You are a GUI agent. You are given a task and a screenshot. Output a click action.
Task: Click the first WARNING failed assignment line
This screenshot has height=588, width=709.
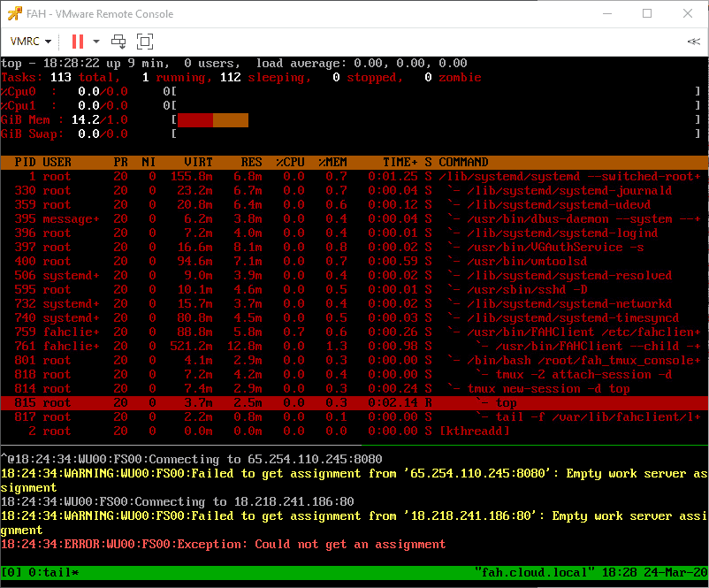(x=354, y=480)
